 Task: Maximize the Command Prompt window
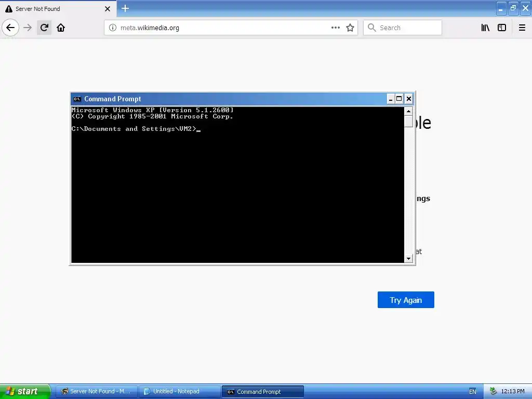click(400, 99)
